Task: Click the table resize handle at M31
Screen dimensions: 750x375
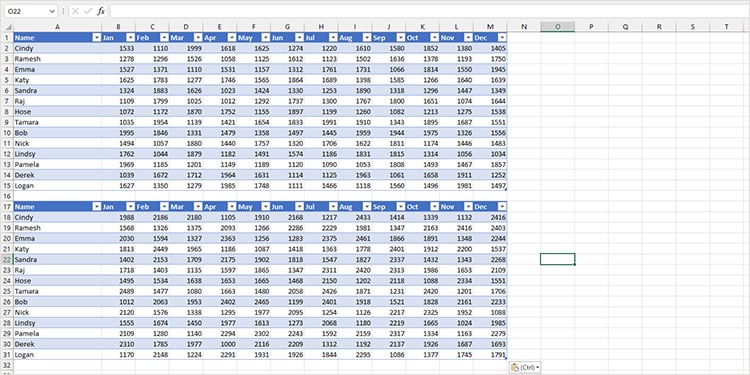Action: (x=506, y=359)
